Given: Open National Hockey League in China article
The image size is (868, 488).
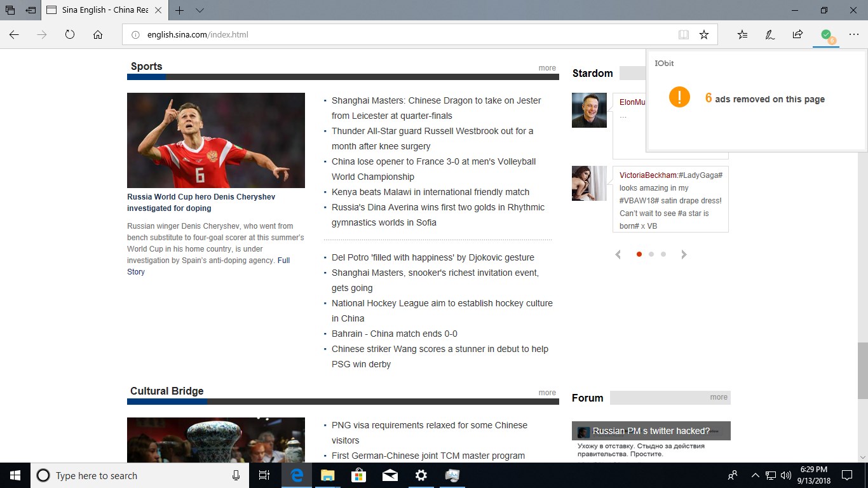Looking at the screenshot, I should coord(442,311).
